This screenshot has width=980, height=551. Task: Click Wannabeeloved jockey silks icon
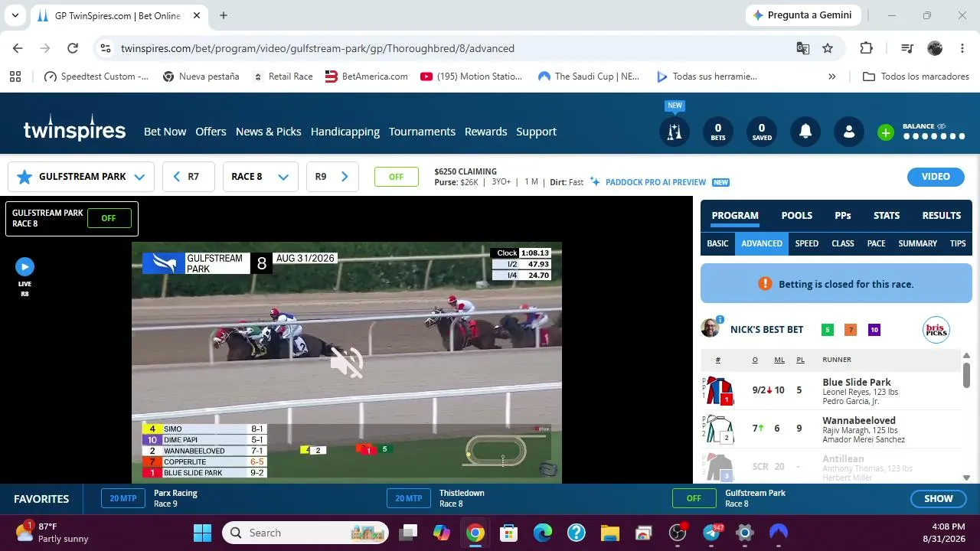tap(719, 429)
